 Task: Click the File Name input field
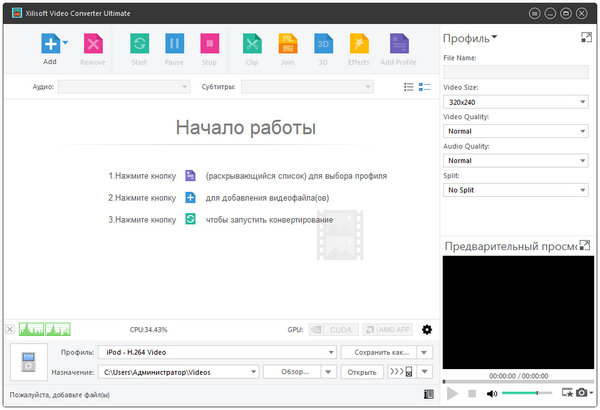tap(515, 72)
